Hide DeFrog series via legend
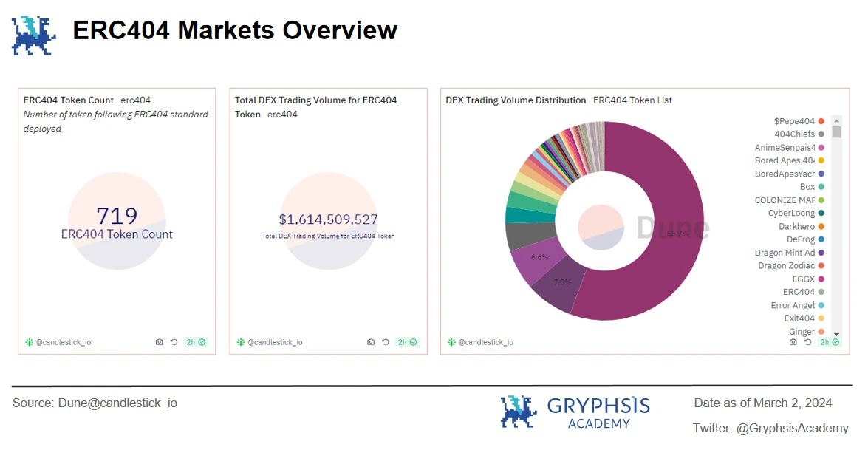Image resolution: width=868 pixels, height=467 pixels. (x=802, y=239)
